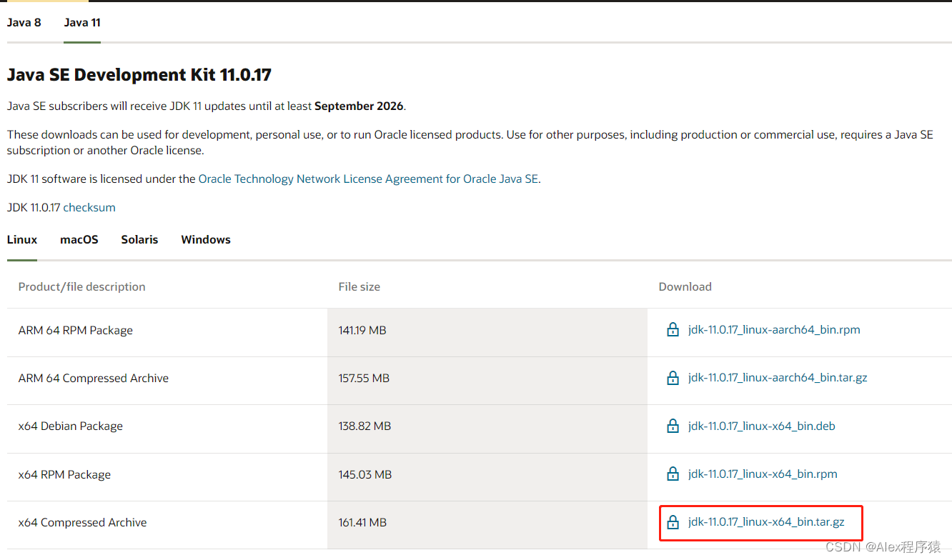This screenshot has height=560, width=952.
Task: Click the Java SE Development Kit 11.0.17 heading
Action: tap(139, 75)
